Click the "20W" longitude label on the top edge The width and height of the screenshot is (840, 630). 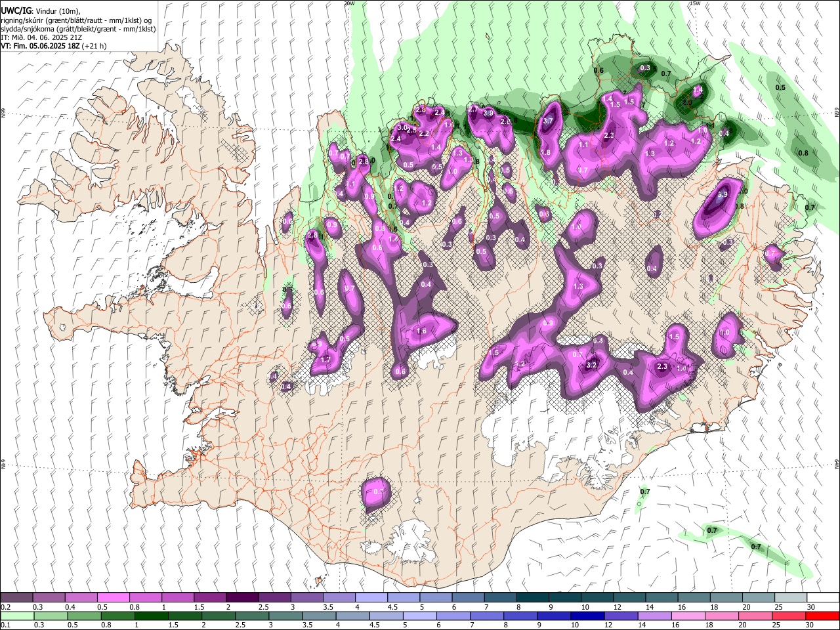click(x=349, y=3)
